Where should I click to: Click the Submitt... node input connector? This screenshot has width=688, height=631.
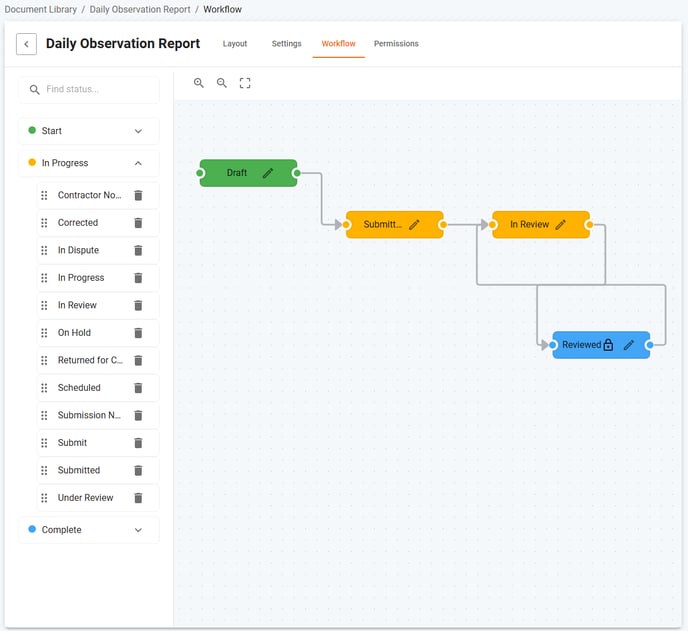tap(346, 225)
